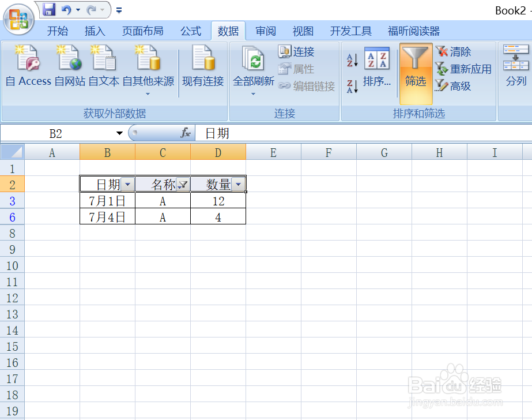This screenshot has height=420, width=532.
Task: Click the A cell in row 3
Action: pyautogui.click(x=163, y=201)
